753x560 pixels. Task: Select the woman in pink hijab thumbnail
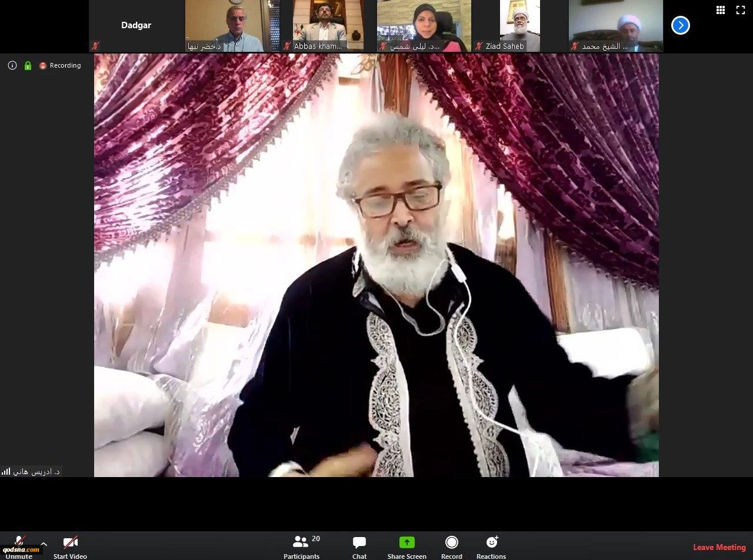423,26
